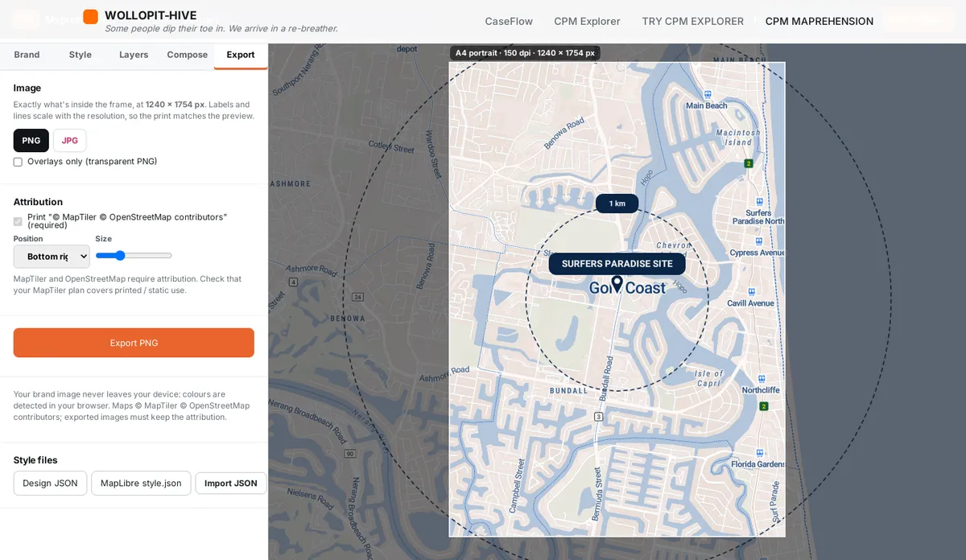This screenshot has width=966, height=560.
Task: Click the MapLibre style.json button
Action: pos(141,484)
